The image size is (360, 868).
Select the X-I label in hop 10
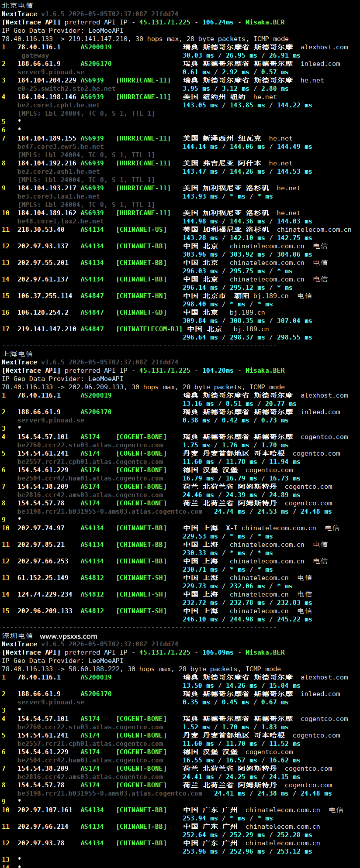pyautogui.click(x=232, y=528)
